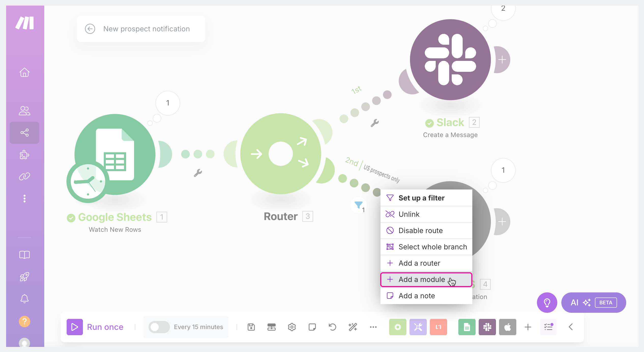Click the 1st route label
This screenshot has width=644, height=352.
(x=356, y=90)
